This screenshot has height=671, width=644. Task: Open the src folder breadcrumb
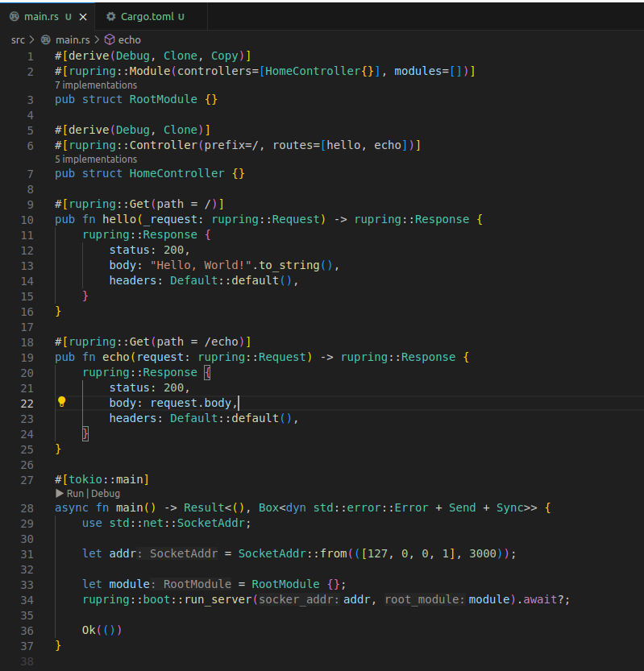18,39
